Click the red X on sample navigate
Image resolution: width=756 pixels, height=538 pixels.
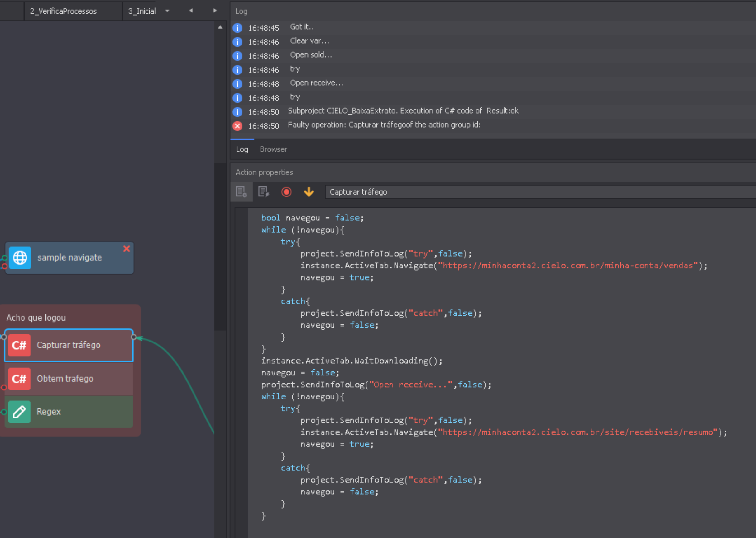126,248
